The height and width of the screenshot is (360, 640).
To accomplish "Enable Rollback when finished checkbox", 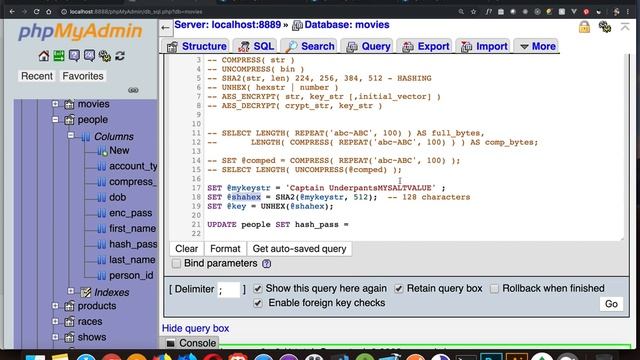I will (494, 289).
